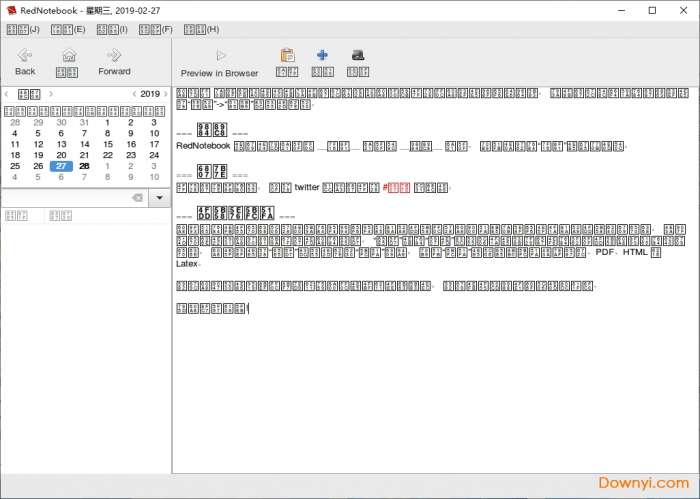Select day 16 in the calendar
The height and width of the screenshot is (499, 700).
point(131,144)
